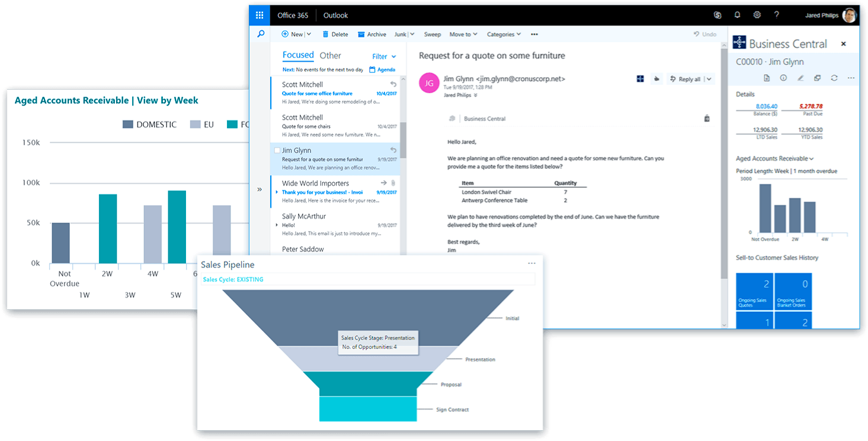The image size is (868, 441).
Task: Click the Proposal funnel segment
Action: 368,384
